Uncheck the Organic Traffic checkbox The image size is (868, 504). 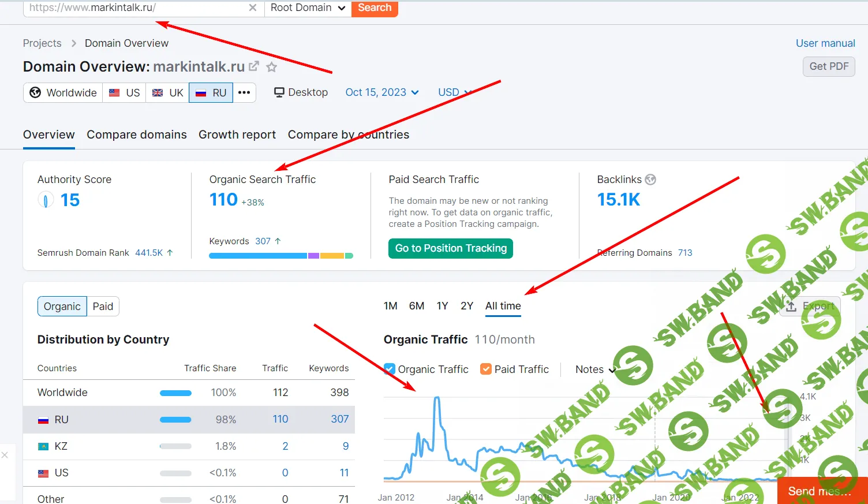click(x=390, y=369)
